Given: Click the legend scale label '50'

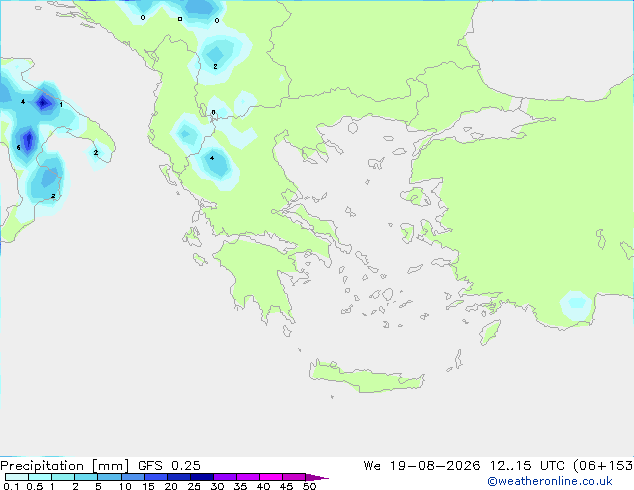Looking at the screenshot, I should pyautogui.click(x=309, y=486).
